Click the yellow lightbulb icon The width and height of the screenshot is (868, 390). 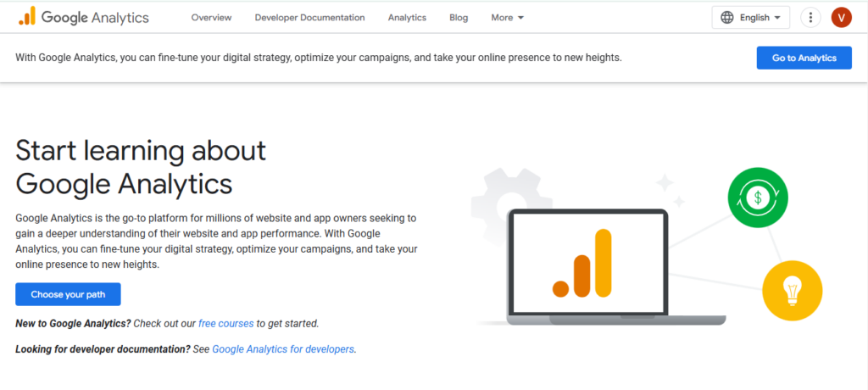[793, 290]
